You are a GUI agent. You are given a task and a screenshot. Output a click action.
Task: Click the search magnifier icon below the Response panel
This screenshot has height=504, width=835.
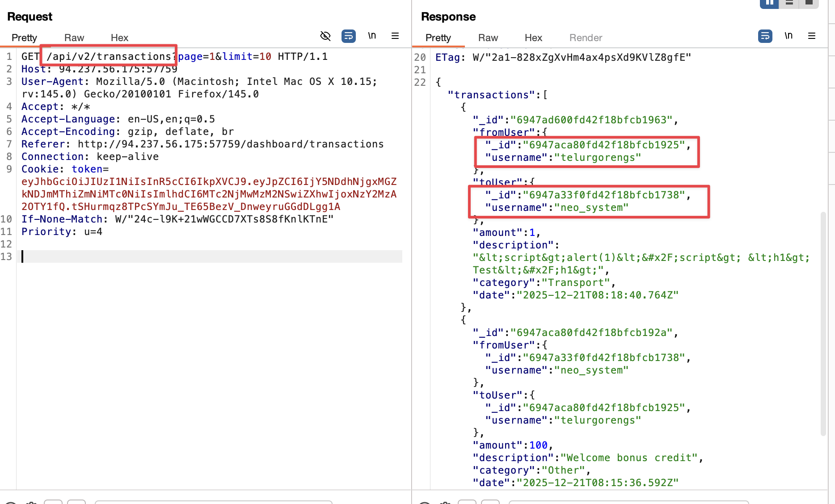[x=423, y=502]
